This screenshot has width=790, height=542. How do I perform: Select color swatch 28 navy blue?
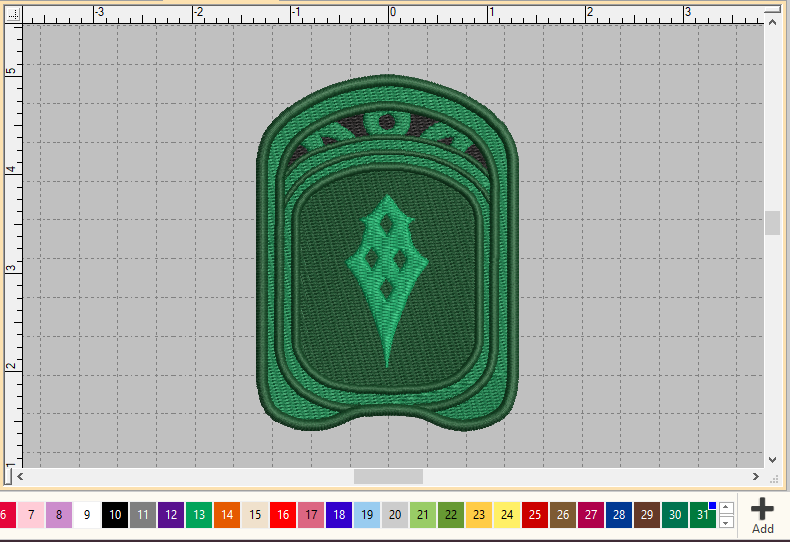619,515
